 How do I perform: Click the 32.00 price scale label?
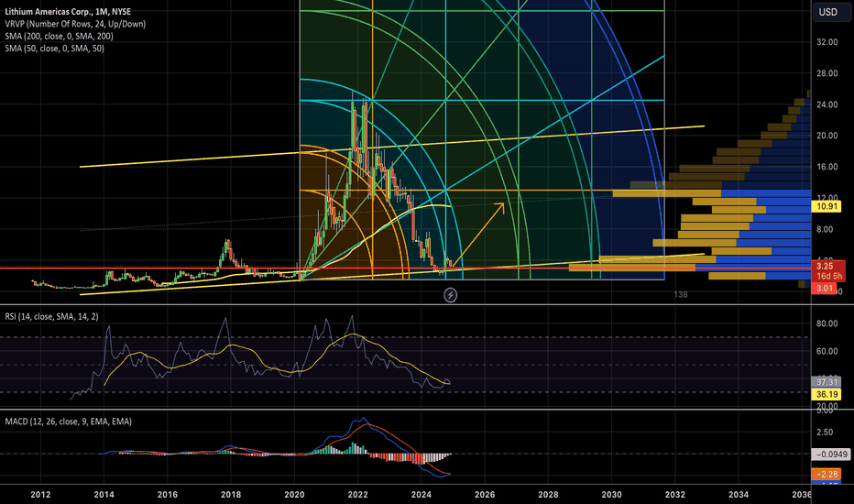coord(827,42)
